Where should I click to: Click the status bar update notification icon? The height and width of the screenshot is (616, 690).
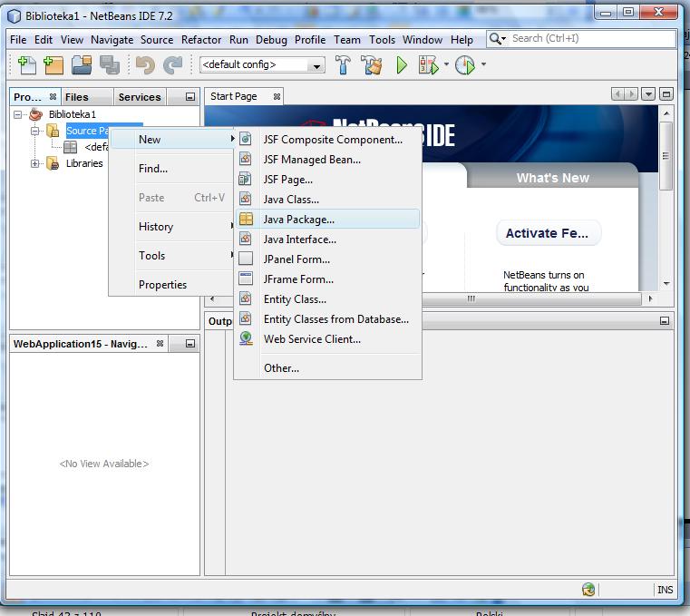[x=588, y=589]
